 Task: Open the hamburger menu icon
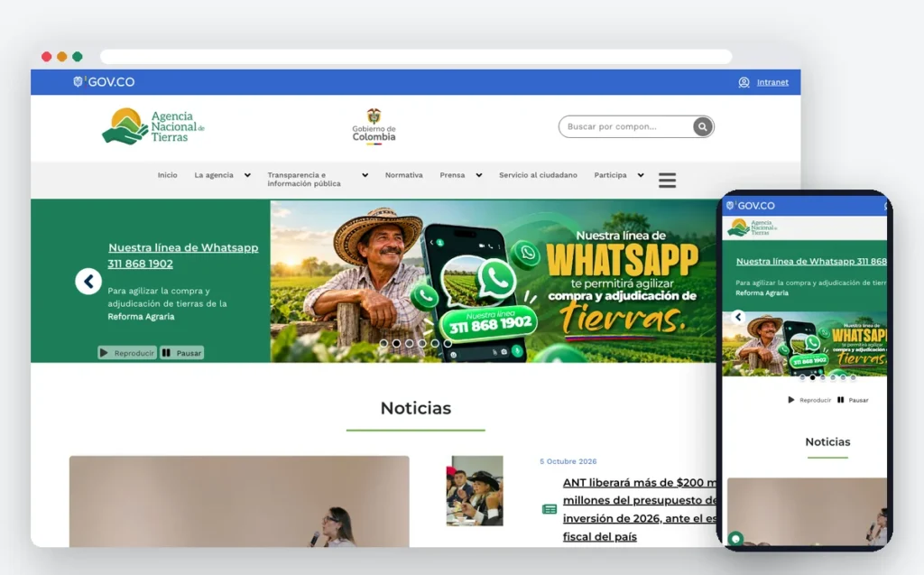click(x=667, y=181)
